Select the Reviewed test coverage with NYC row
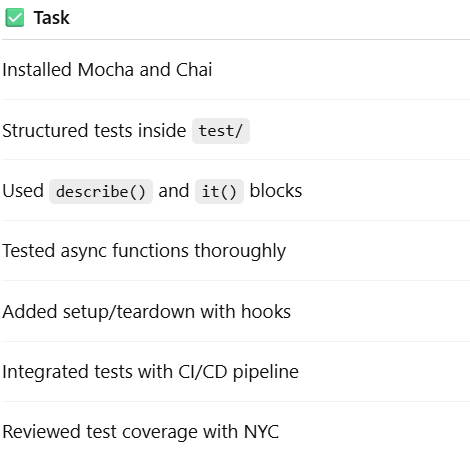This screenshot has height=464, width=470. [x=236, y=432]
